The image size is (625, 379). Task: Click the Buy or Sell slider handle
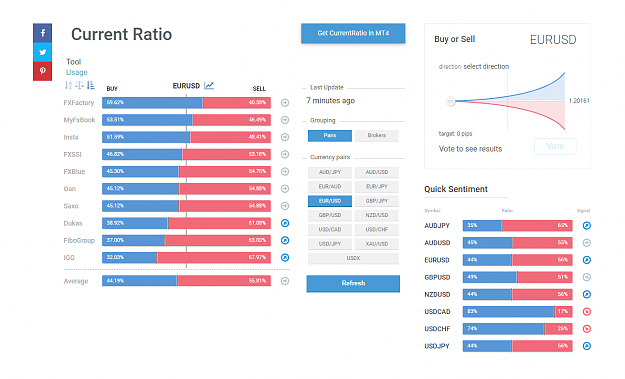(450, 101)
